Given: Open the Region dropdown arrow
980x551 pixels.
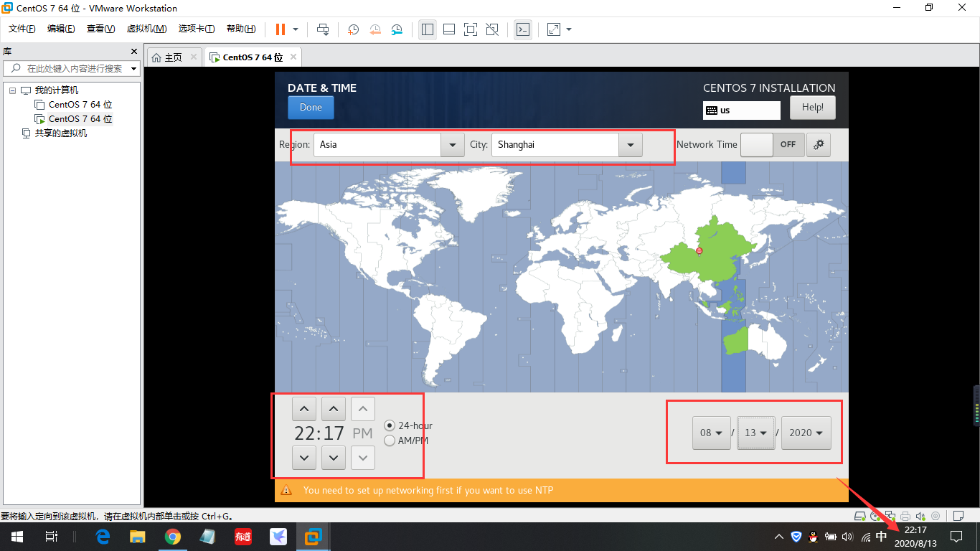Looking at the screenshot, I should pyautogui.click(x=452, y=144).
